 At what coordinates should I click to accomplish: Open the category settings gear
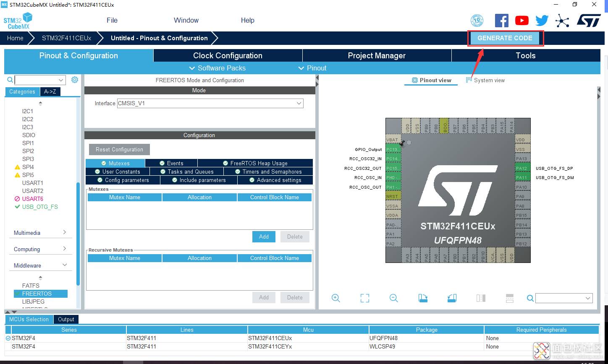pos(75,80)
